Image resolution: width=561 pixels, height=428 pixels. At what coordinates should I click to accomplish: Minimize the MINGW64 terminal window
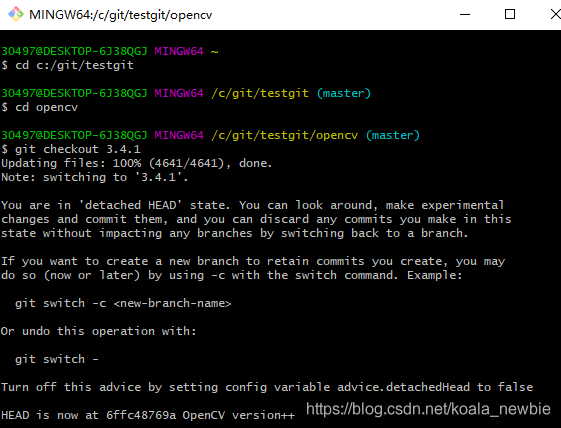tap(465, 15)
